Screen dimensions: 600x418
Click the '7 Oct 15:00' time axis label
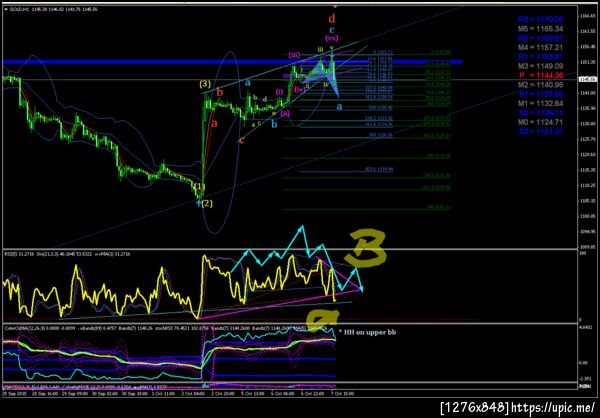click(342, 394)
